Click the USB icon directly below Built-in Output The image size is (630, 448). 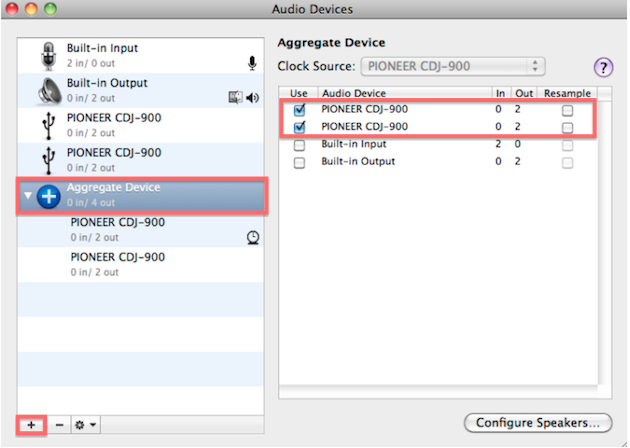click(x=49, y=126)
